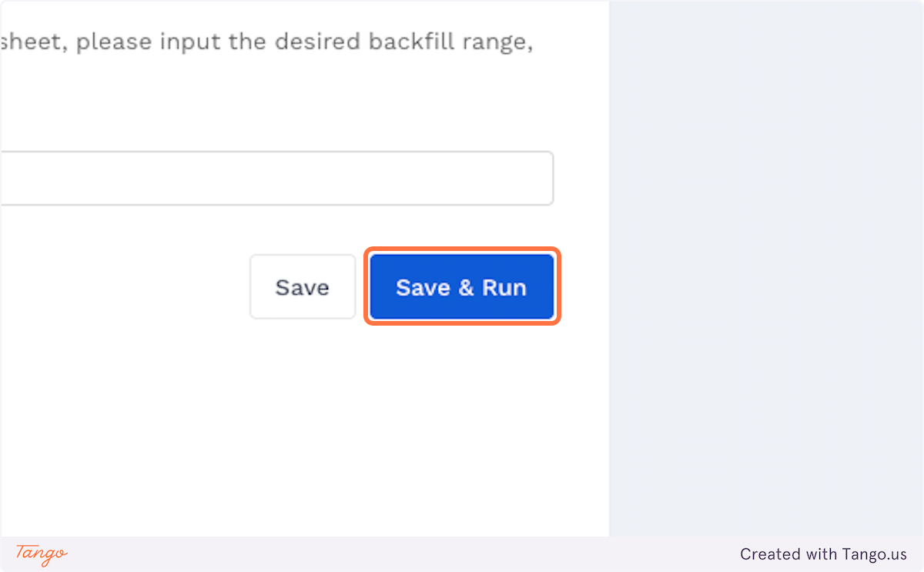
Task: Click inside the wide bordered input field
Action: [276, 179]
